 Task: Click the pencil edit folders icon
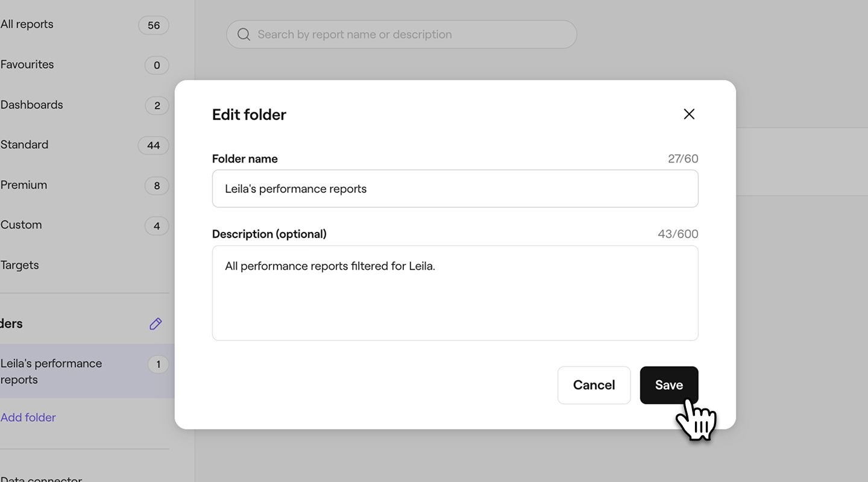point(156,324)
